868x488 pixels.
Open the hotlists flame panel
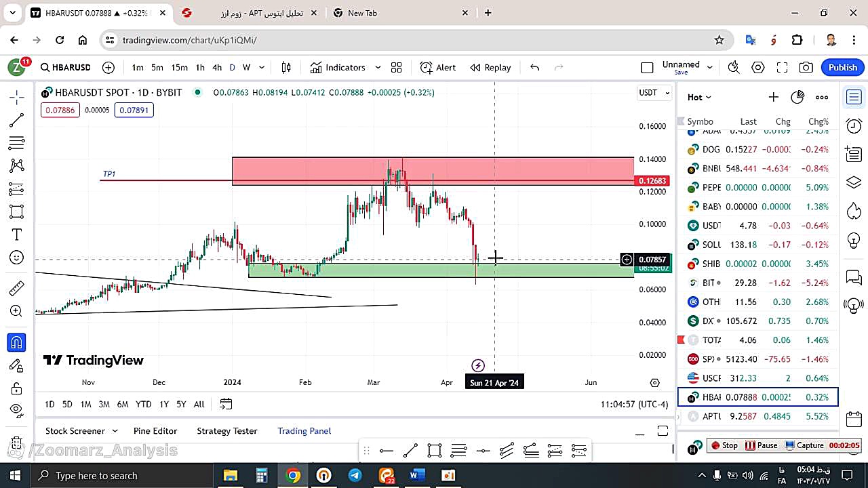tap(854, 211)
